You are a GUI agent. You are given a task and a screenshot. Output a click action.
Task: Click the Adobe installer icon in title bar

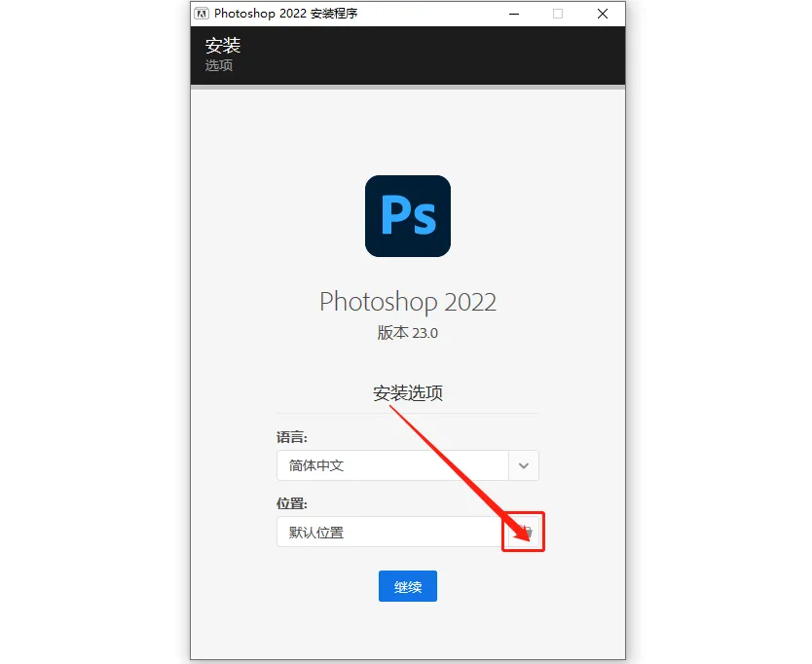[x=202, y=14]
